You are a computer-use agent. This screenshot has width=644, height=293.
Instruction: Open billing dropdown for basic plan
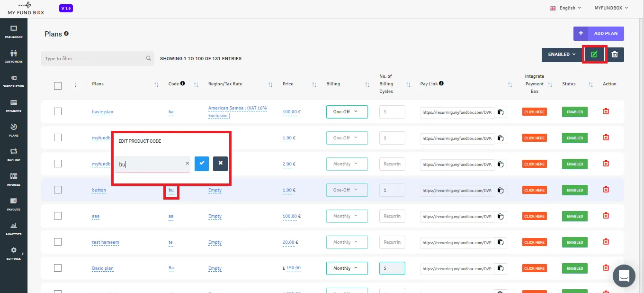coord(347,112)
